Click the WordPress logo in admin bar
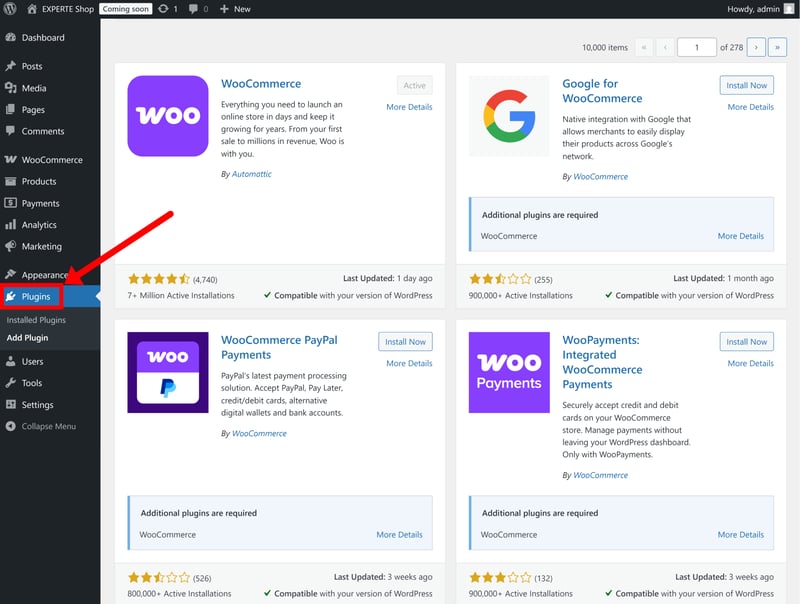 point(10,9)
